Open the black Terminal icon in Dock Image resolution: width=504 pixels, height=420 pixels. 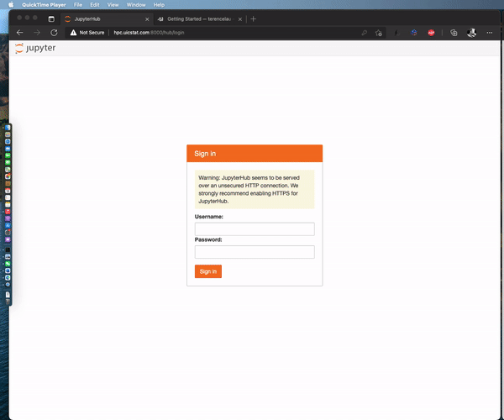click(8, 249)
